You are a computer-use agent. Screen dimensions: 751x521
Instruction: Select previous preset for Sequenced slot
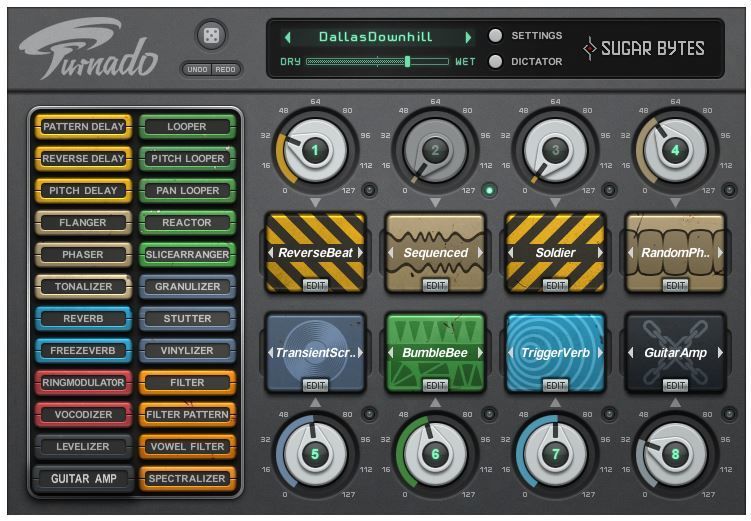click(x=391, y=252)
